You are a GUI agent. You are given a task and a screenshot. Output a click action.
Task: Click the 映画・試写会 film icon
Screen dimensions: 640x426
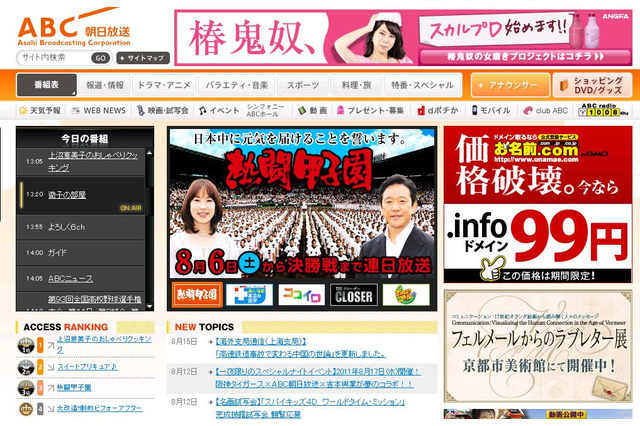[140, 111]
